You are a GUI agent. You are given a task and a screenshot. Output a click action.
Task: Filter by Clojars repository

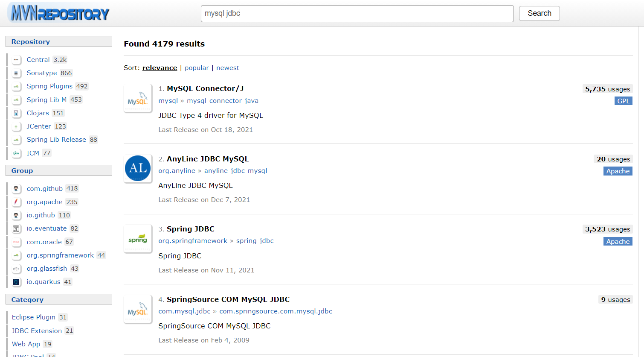tap(38, 113)
